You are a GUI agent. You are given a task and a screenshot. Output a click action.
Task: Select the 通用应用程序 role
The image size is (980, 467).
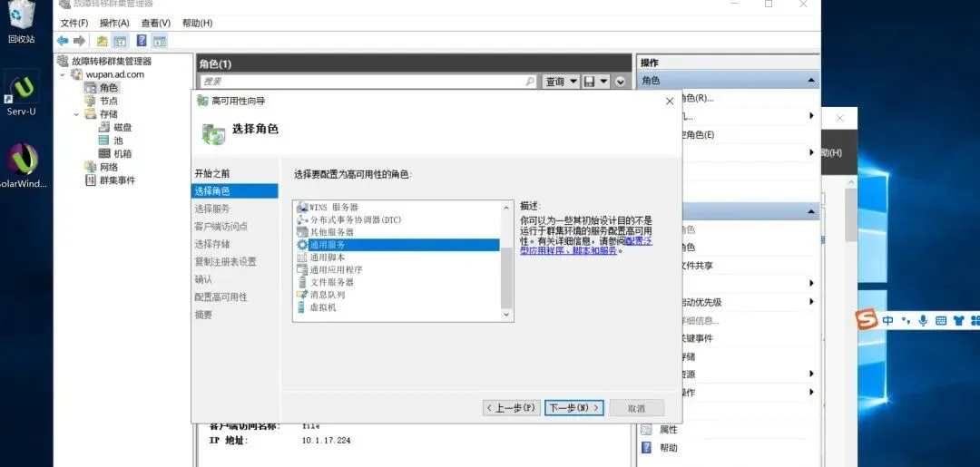337,269
